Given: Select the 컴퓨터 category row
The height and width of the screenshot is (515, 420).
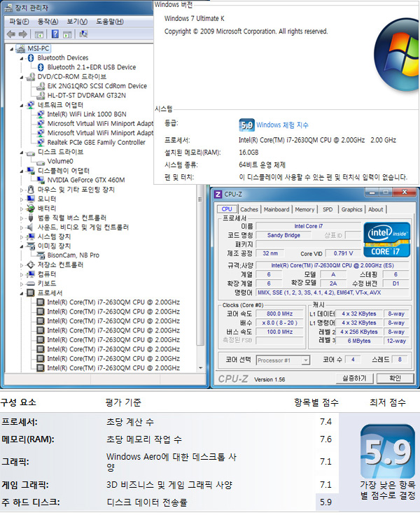Looking at the screenshot, I should pos(47,274).
